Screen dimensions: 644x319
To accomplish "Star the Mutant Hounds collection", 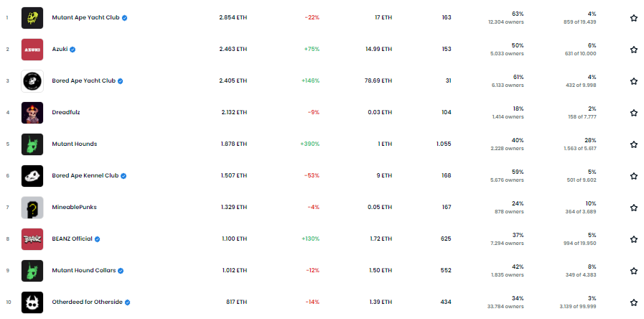I will tap(634, 144).
